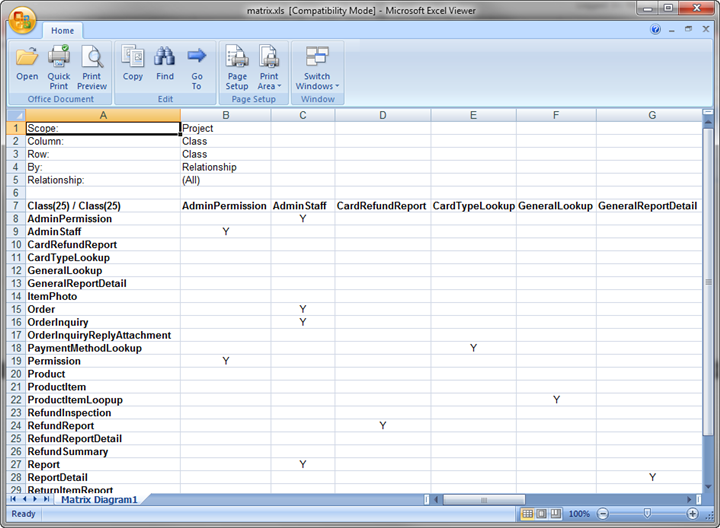720x528 pixels.
Task: Click the zoom slider handle
Action: coord(647,513)
